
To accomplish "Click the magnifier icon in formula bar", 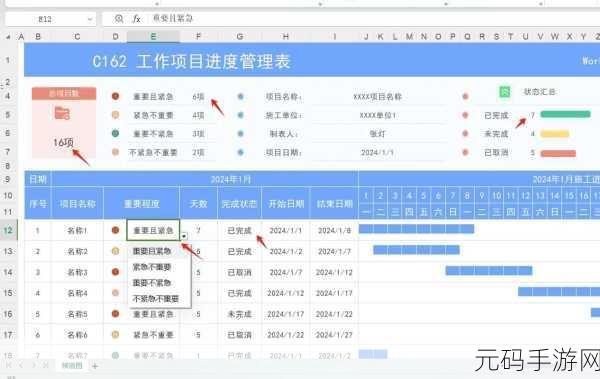I will [x=119, y=18].
